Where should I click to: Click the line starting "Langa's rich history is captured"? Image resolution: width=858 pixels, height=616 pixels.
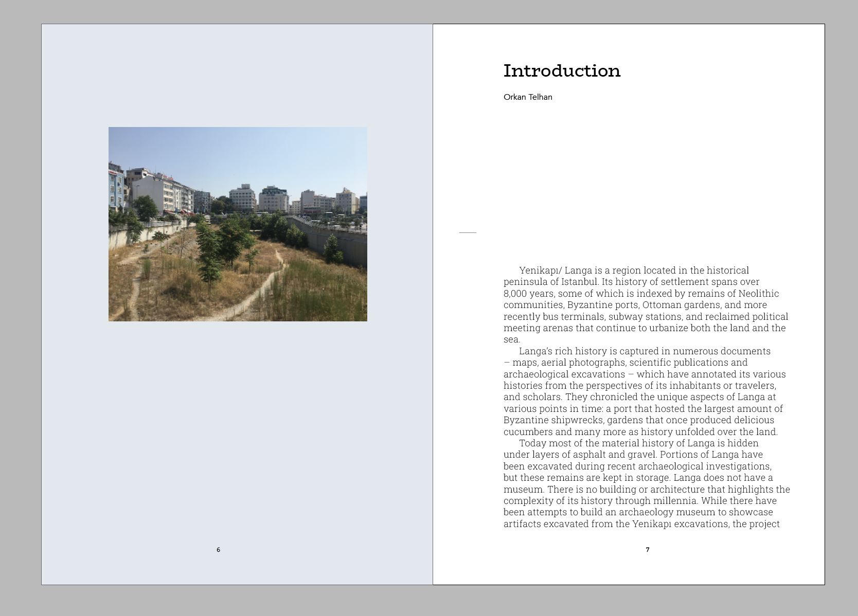click(x=645, y=351)
